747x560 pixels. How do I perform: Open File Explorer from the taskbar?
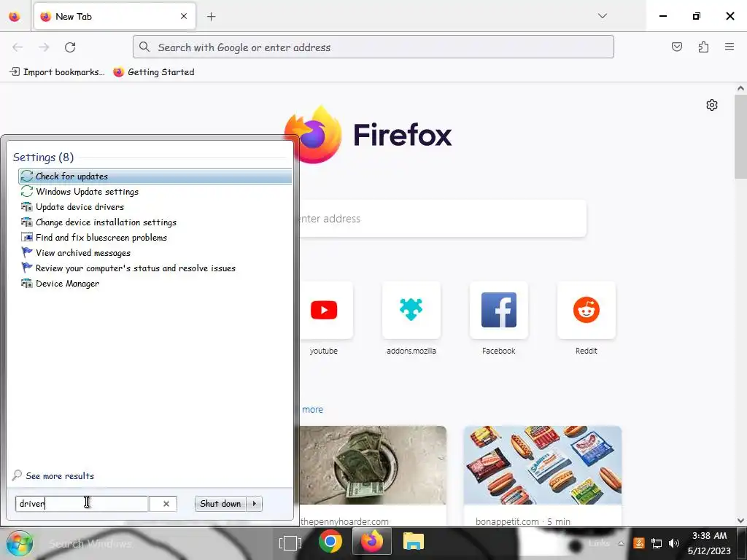click(x=413, y=542)
